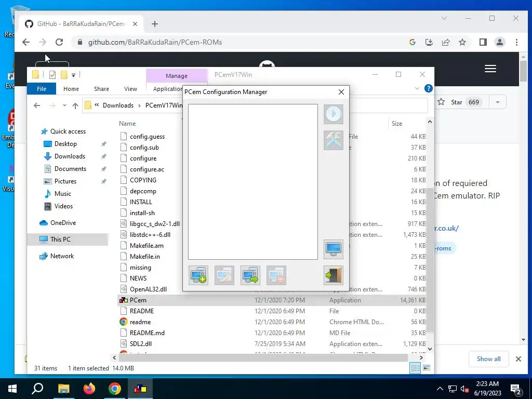
Task: Open the Home ribbon tab
Action: click(71, 89)
